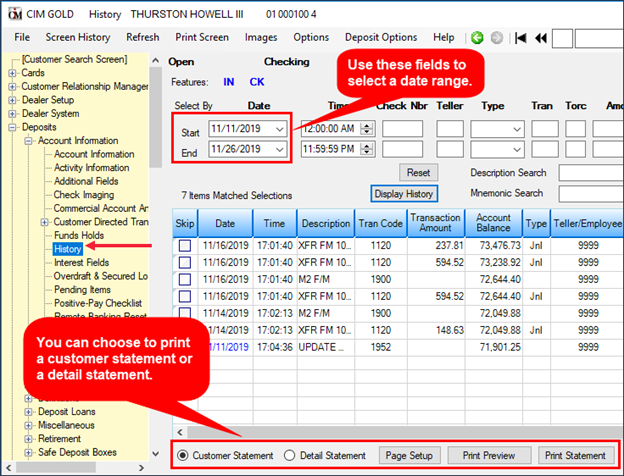Viewport: 624px width, 476px height.
Task: Expand the Deposit Loans tree node
Action: [28, 412]
